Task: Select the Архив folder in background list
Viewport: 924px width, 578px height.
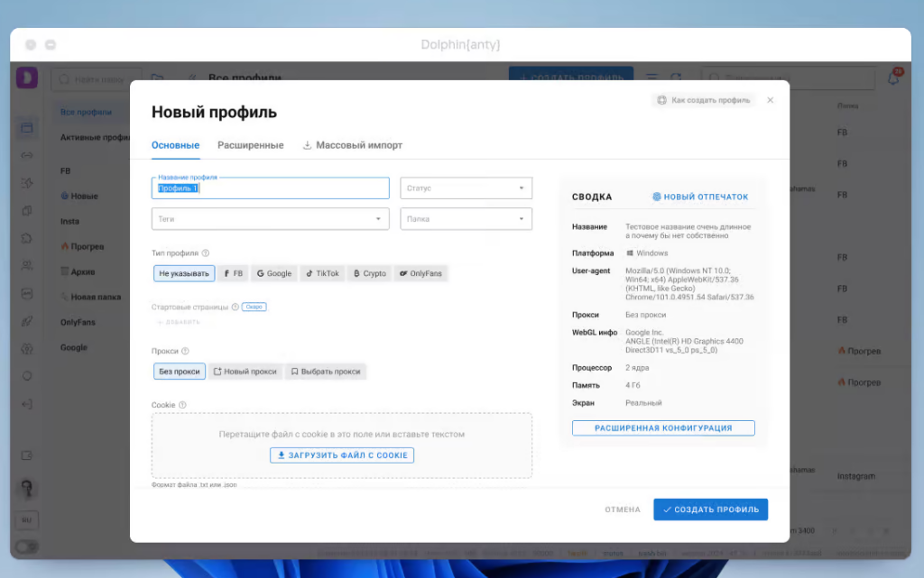Action: coord(78,272)
